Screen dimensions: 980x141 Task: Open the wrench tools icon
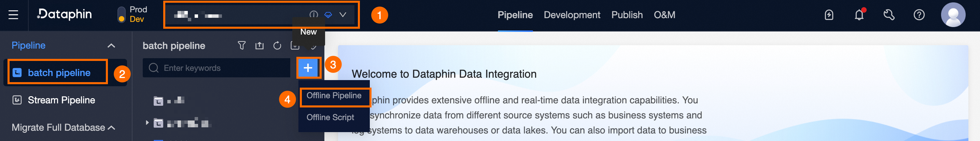pyautogui.click(x=889, y=15)
